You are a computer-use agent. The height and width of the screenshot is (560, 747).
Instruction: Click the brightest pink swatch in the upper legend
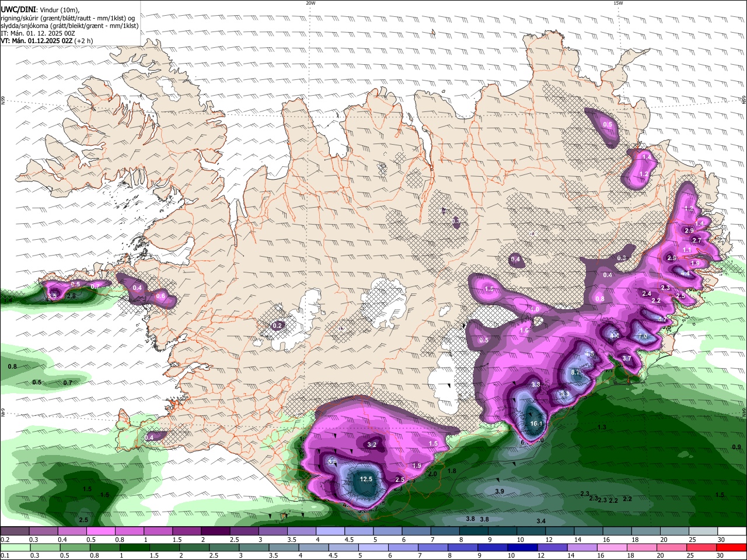pyautogui.click(x=100, y=531)
